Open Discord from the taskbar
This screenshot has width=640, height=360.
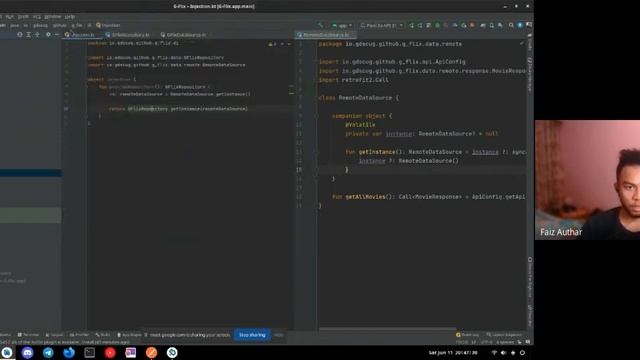[27, 353]
